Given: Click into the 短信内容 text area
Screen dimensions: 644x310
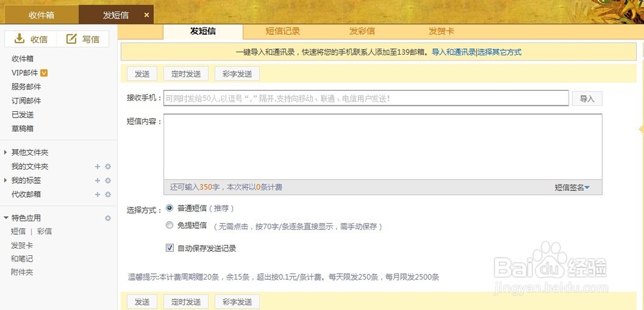Looking at the screenshot, I should (383, 147).
